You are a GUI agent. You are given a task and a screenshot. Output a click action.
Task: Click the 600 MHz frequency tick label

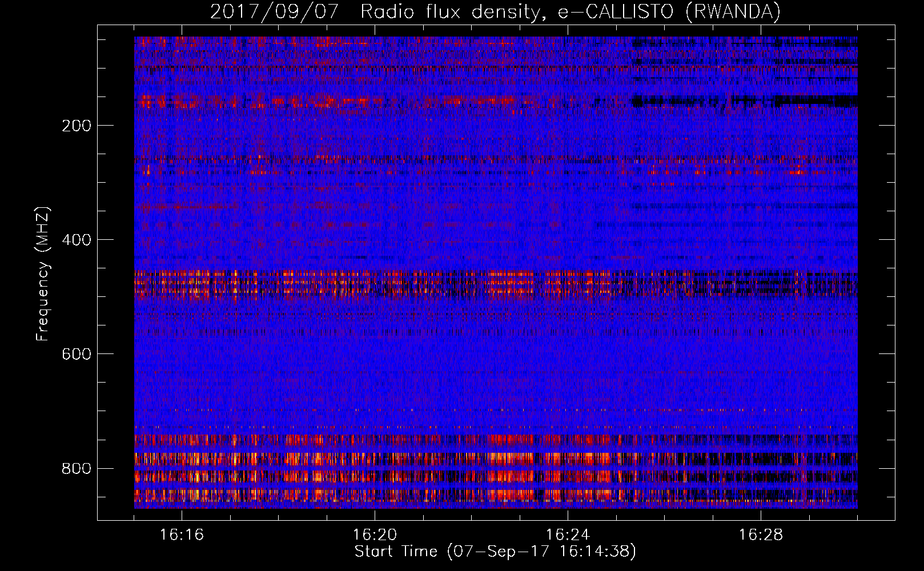(77, 354)
